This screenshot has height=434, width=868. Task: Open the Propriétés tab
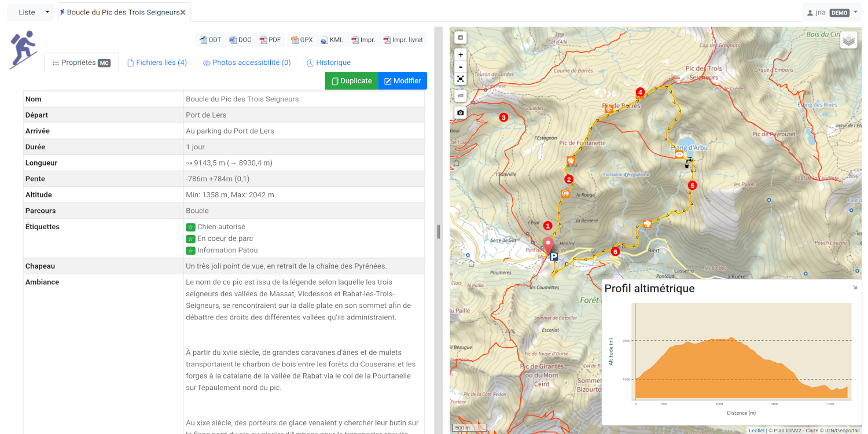point(81,62)
